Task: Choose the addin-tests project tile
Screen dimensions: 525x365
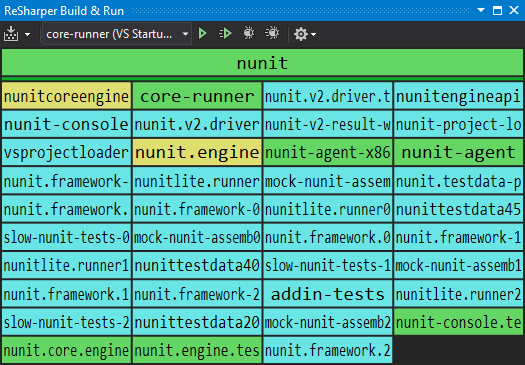Action: [x=327, y=294]
